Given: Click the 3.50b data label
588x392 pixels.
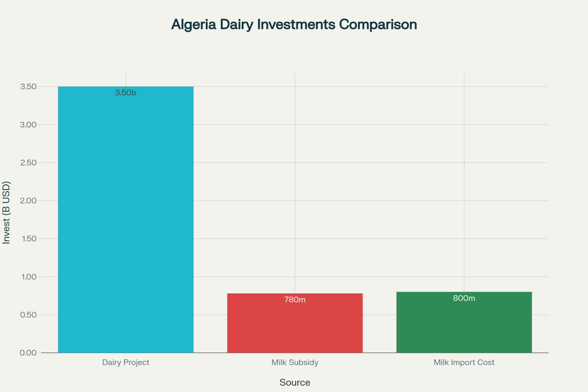Looking at the screenshot, I should [126, 93].
